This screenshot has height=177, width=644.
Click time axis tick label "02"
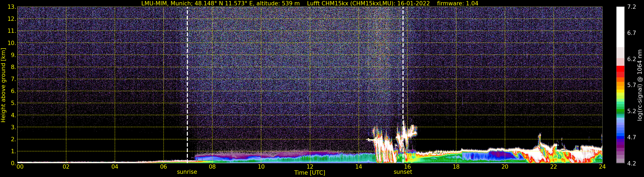(x=66, y=167)
